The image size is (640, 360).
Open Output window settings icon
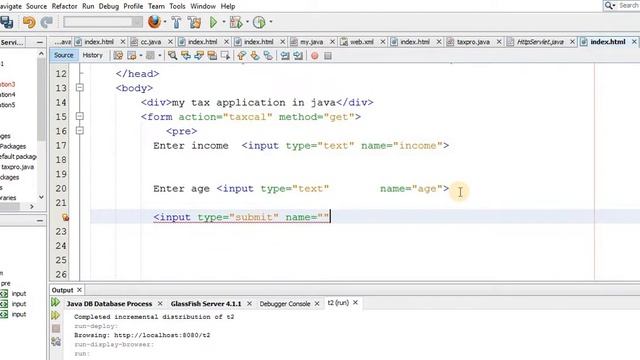pos(56,342)
